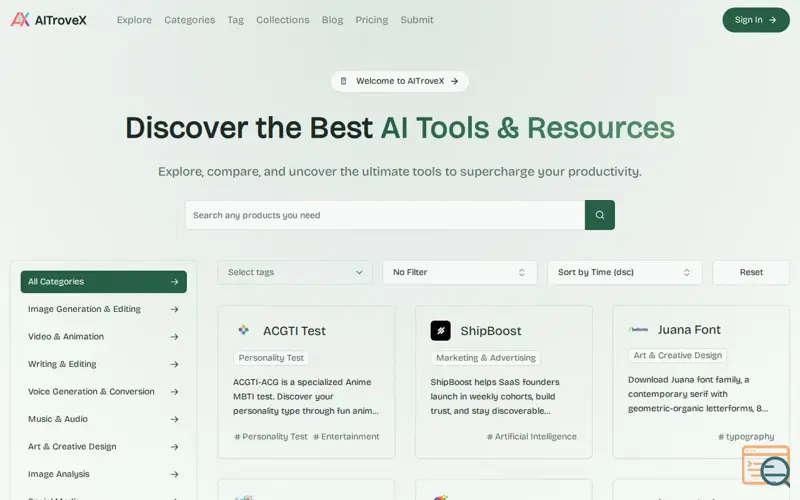Viewport: 800px width, 500px height.
Task: Open the Select tags dropdown
Action: (295, 272)
